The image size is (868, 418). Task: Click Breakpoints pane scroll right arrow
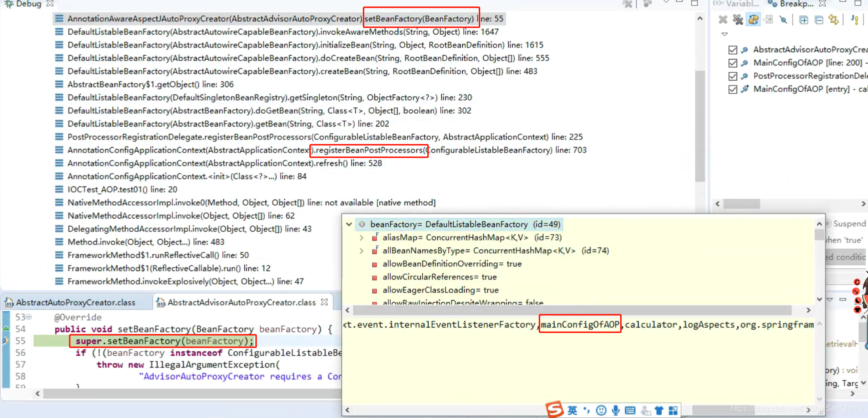[x=863, y=204]
